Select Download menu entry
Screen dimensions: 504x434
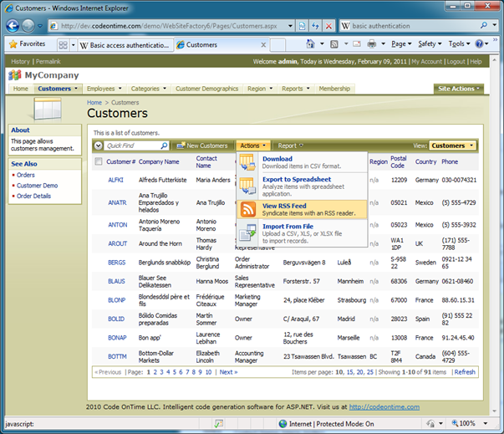pos(302,162)
